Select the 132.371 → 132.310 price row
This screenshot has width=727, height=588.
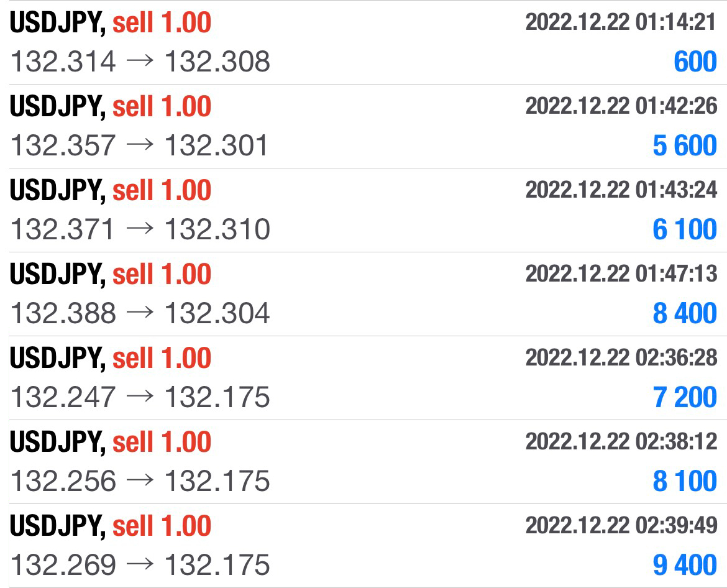click(x=140, y=229)
